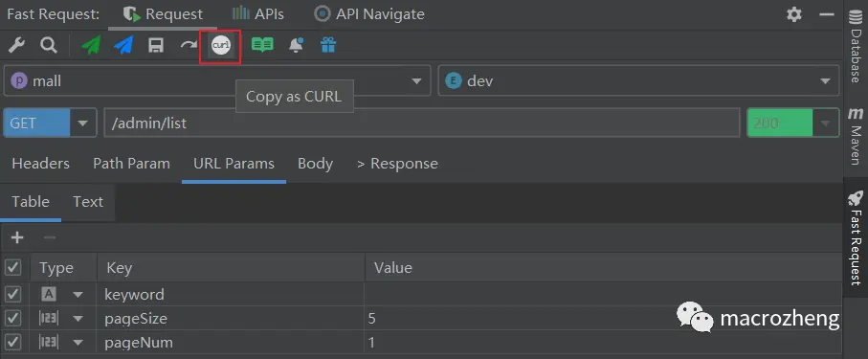The width and height of the screenshot is (868, 359).
Task: Click the Type column header
Action: [x=63, y=268]
